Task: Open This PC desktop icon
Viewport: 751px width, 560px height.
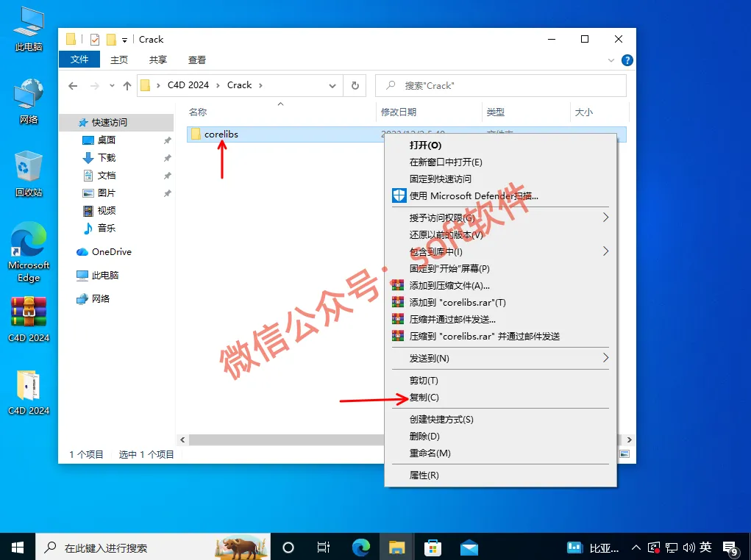Action: [x=28, y=29]
